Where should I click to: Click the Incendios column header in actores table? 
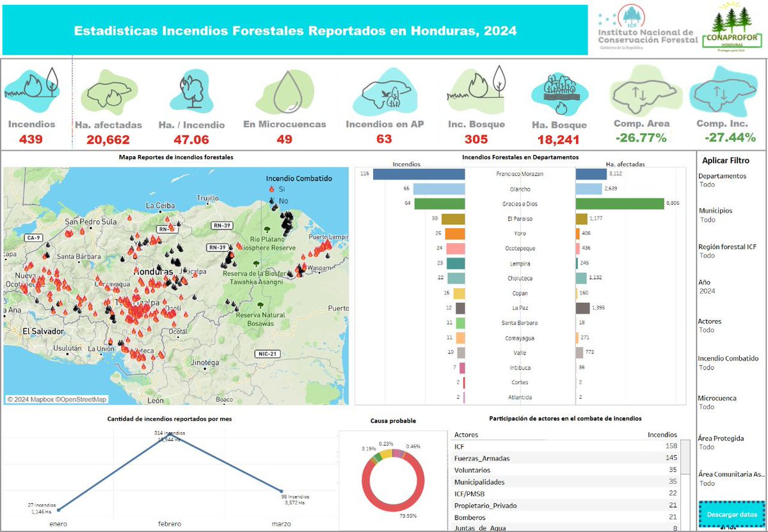[x=662, y=435]
